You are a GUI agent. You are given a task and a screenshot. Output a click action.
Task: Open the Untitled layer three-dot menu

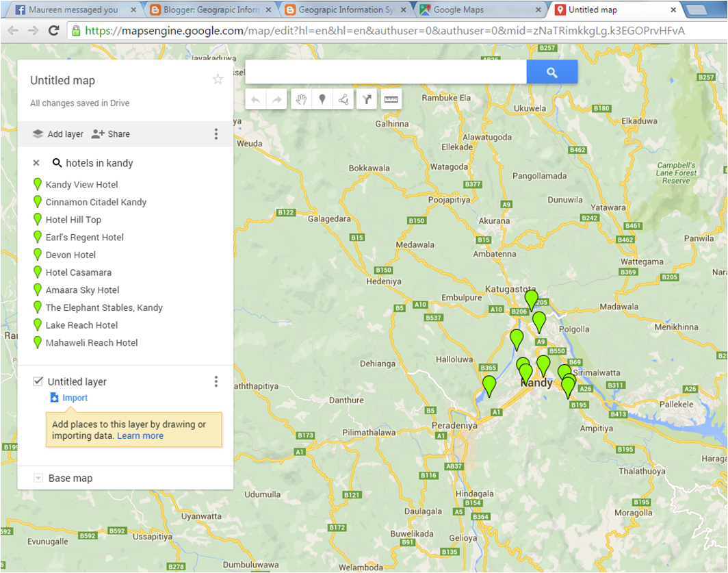[x=216, y=381]
